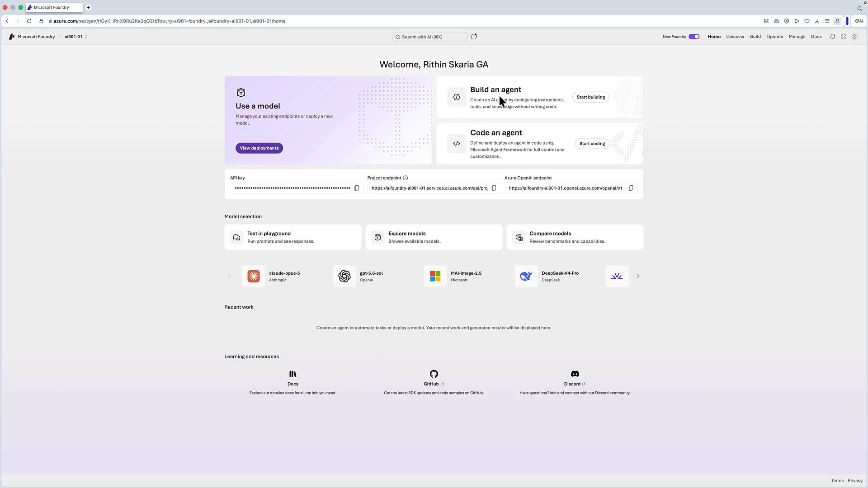This screenshot has width=868, height=488.
Task: Click the Microsoft Foundry logo
Action: pyautogui.click(x=12, y=37)
